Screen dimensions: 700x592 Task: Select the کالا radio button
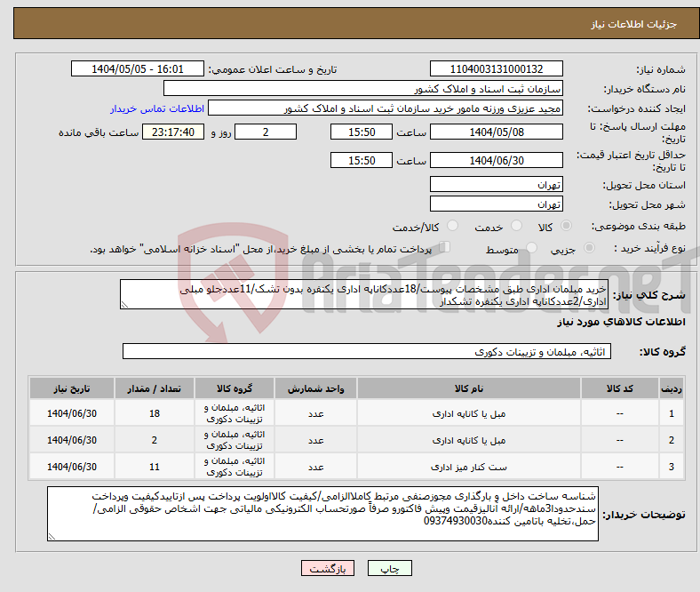coord(569,228)
